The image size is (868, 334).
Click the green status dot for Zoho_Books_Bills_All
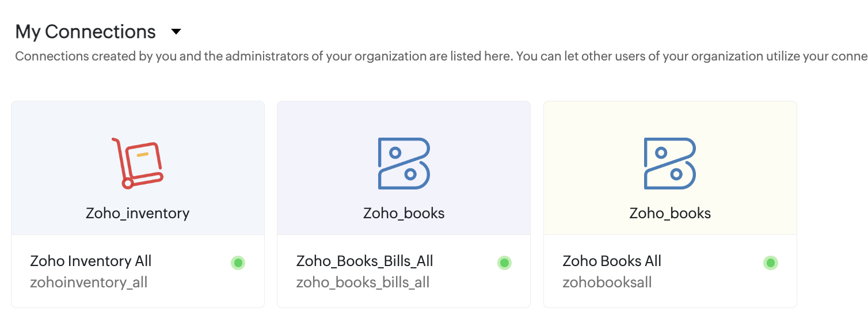[x=504, y=263]
